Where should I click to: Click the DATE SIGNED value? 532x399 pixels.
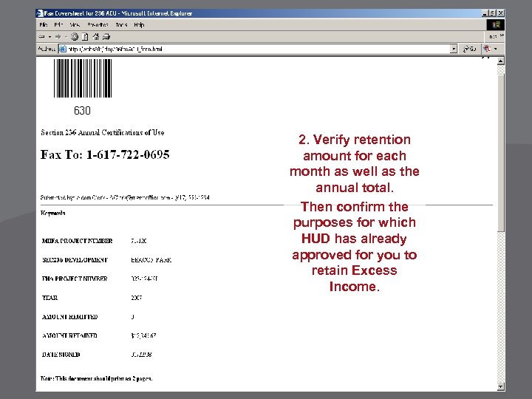(x=141, y=355)
